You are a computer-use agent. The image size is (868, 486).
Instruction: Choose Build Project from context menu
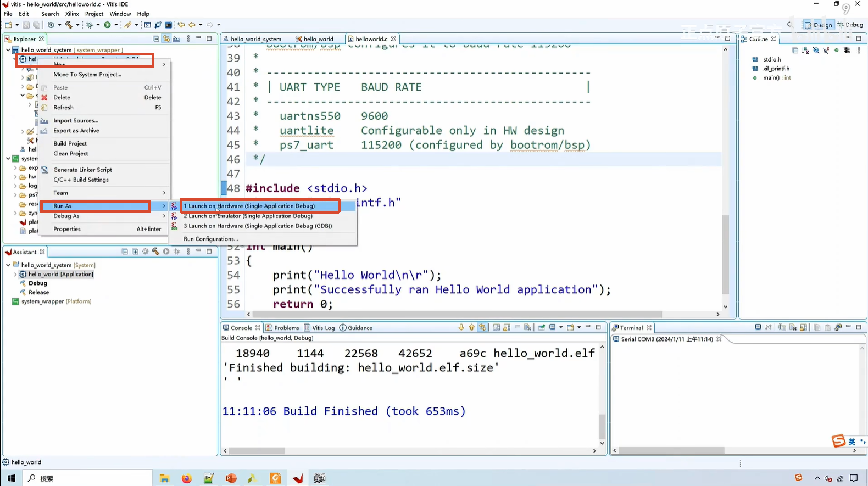point(104,143)
